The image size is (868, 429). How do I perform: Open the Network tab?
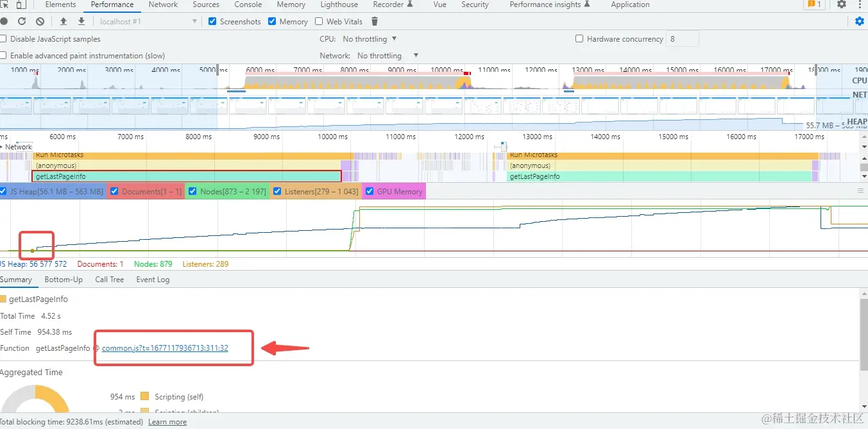click(164, 4)
